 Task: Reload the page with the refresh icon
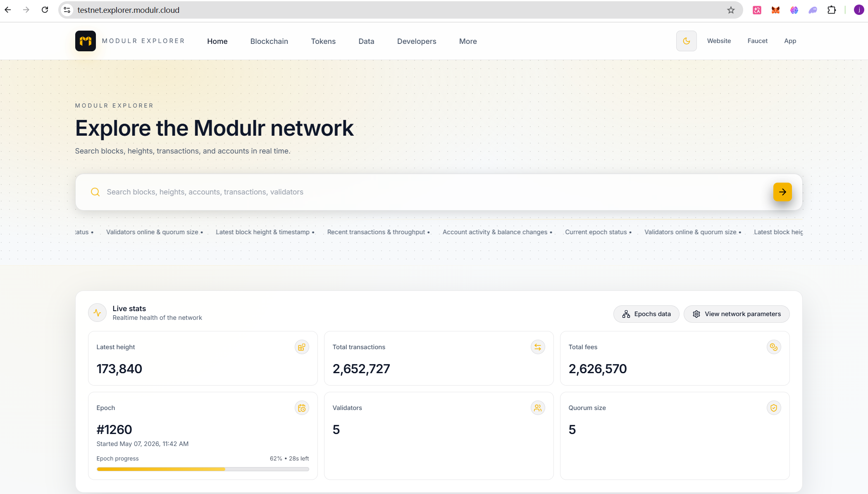tap(45, 10)
